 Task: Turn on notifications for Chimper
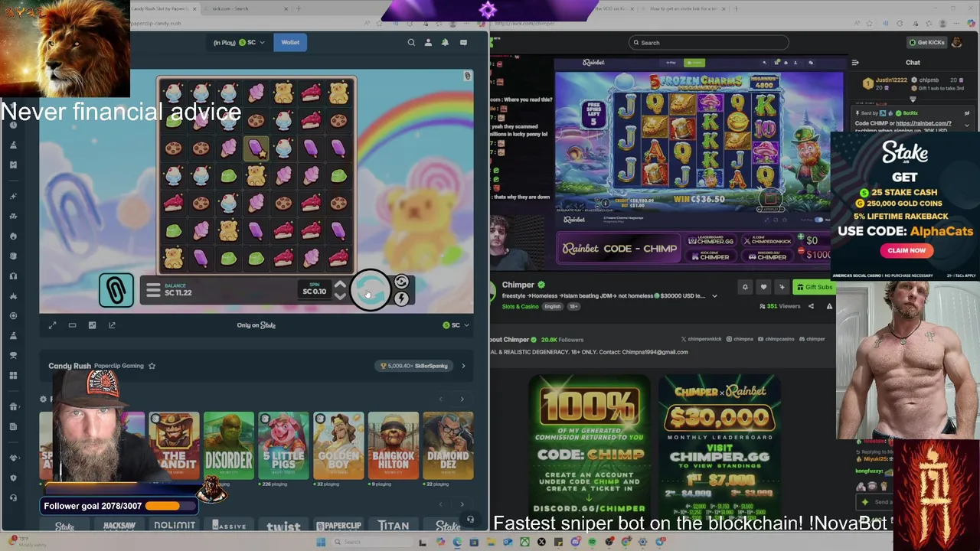[x=745, y=287]
